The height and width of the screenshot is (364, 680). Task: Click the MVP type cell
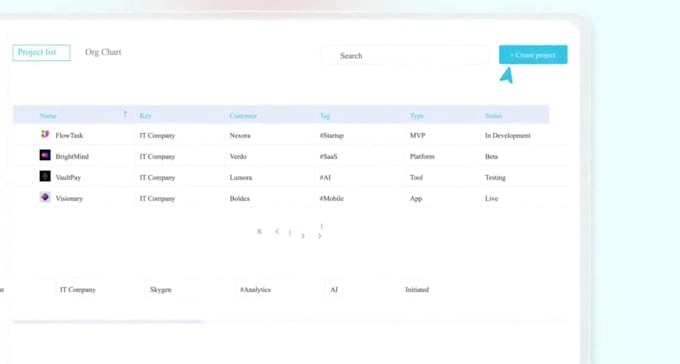(x=417, y=135)
